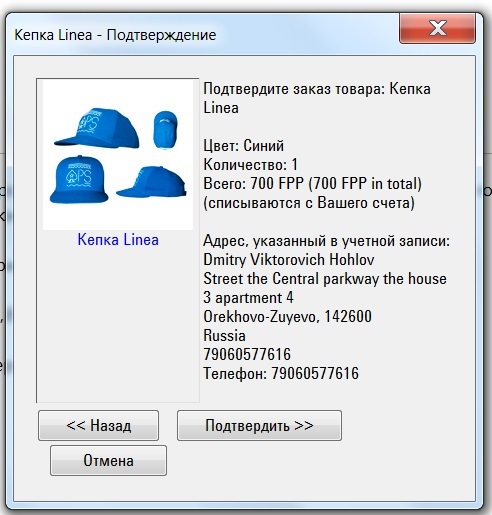Click the Orekhovo-Zuyevo, 142600 city line
492x515 pixels.
(x=287, y=316)
